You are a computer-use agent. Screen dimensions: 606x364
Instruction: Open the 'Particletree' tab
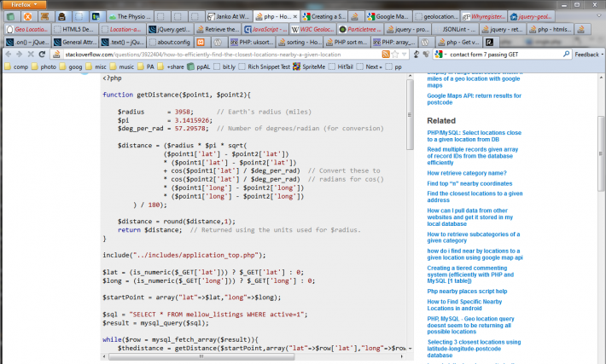point(360,29)
